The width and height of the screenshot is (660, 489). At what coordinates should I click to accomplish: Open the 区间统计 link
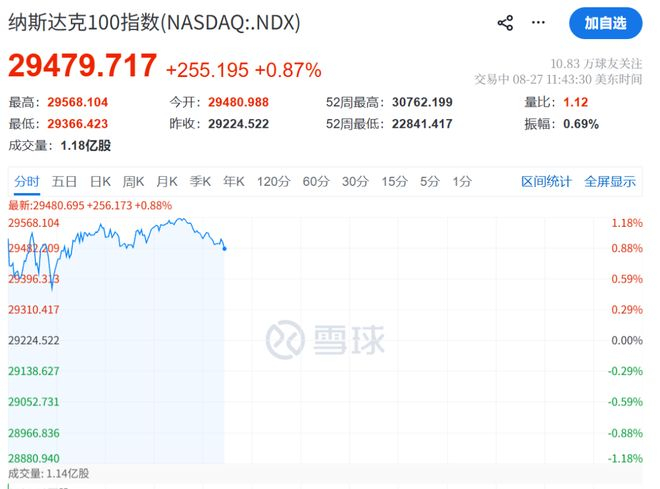(546, 181)
